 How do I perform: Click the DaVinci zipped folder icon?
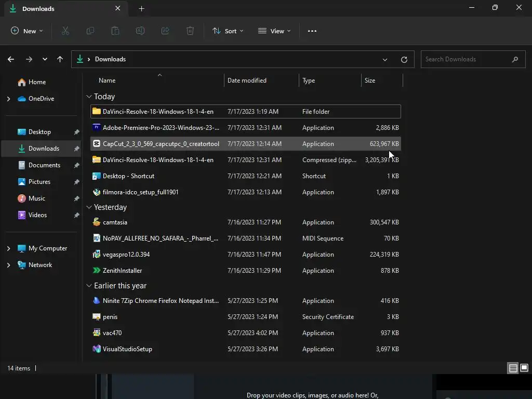[x=96, y=160]
